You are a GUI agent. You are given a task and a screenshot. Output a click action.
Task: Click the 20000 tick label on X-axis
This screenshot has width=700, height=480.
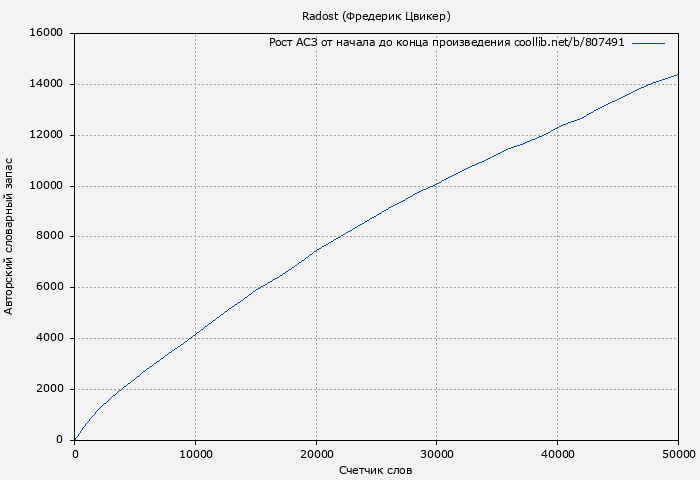click(316, 453)
